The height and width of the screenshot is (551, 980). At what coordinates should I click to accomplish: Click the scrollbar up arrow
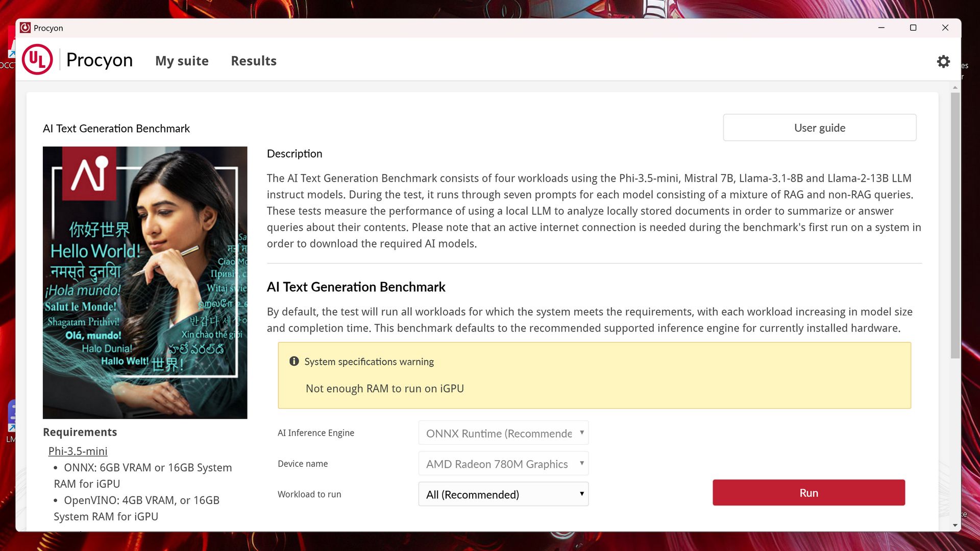point(955,88)
